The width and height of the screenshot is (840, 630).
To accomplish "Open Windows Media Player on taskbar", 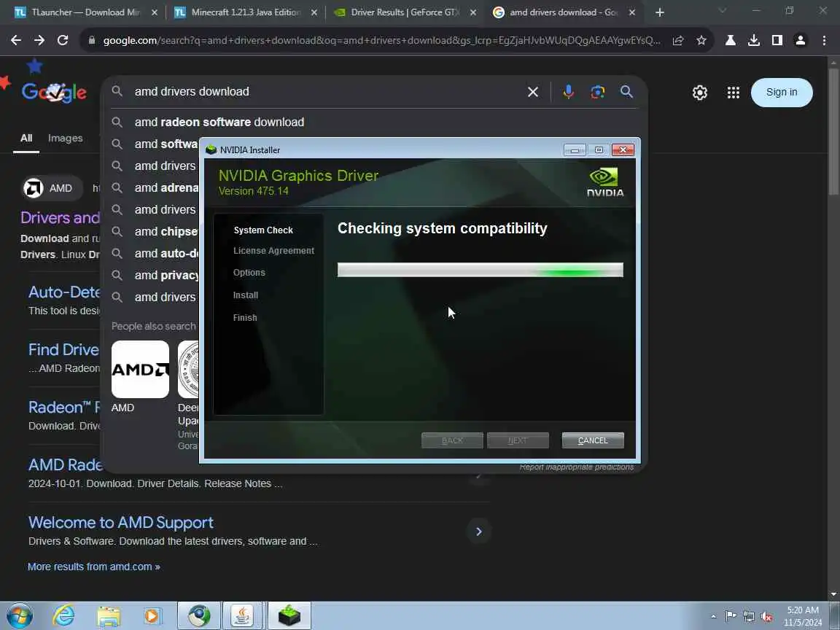I will [152, 616].
